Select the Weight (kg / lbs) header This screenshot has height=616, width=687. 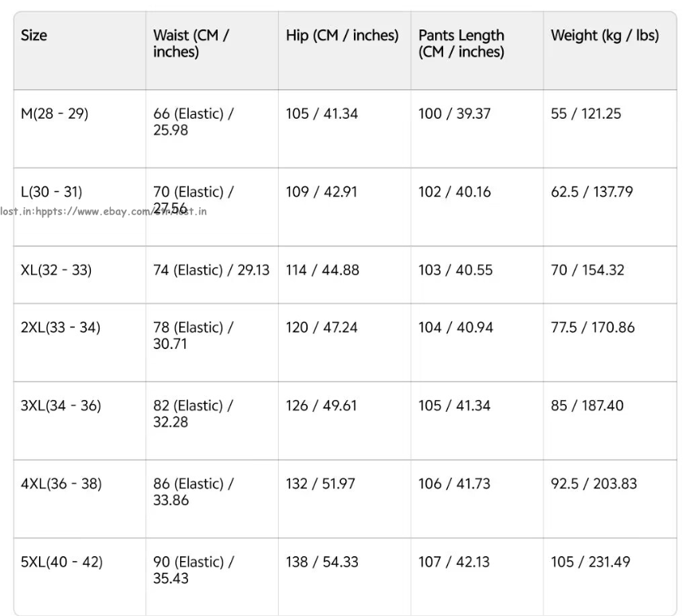click(x=605, y=36)
